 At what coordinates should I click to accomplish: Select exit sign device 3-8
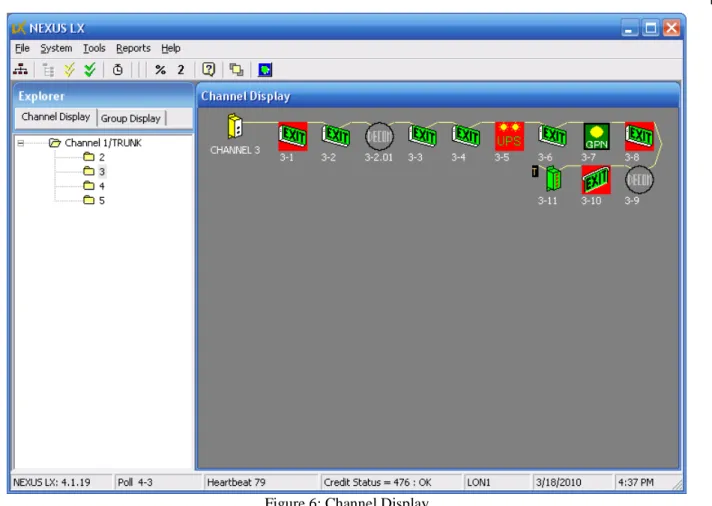click(639, 136)
